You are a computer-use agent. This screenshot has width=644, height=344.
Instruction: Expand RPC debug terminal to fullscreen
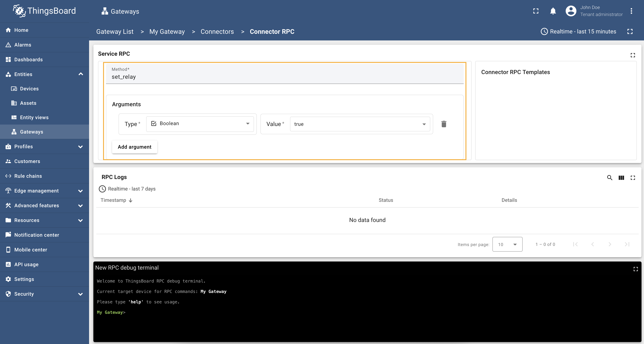tap(636, 269)
